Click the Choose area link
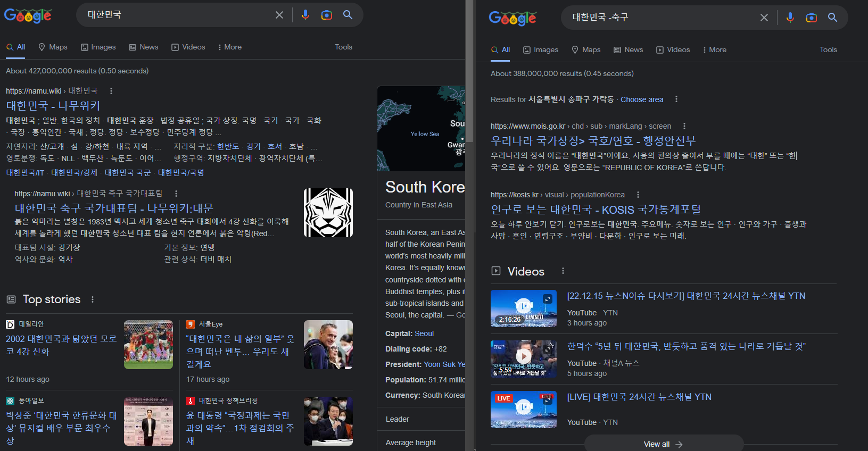Image resolution: width=868 pixels, height=451 pixels. pyautogui.click(x=642, y=99)
